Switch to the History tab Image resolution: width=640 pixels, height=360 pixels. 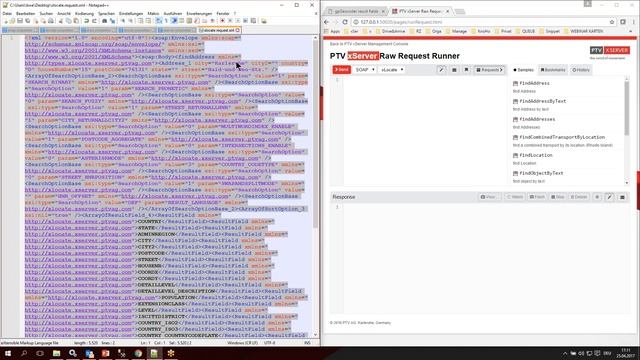pyautogui.click(x=581, y=70)
